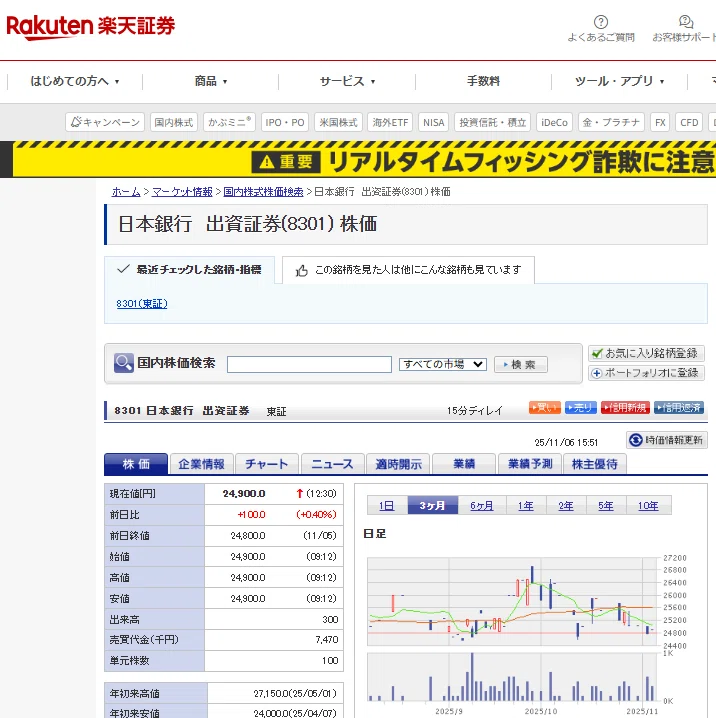Select the この銘柄を見た人は related stocks tab
The width and height of the screenshot is (716, 718).
click(x=408, y=270)
